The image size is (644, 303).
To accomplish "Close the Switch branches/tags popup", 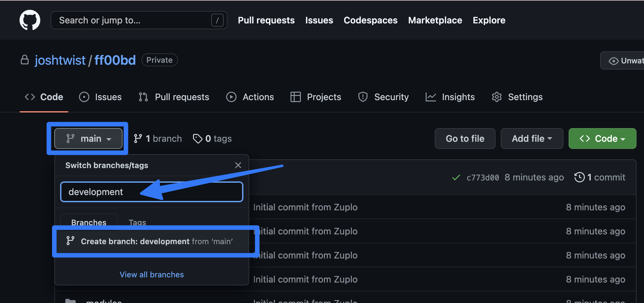I will (238, 165).
